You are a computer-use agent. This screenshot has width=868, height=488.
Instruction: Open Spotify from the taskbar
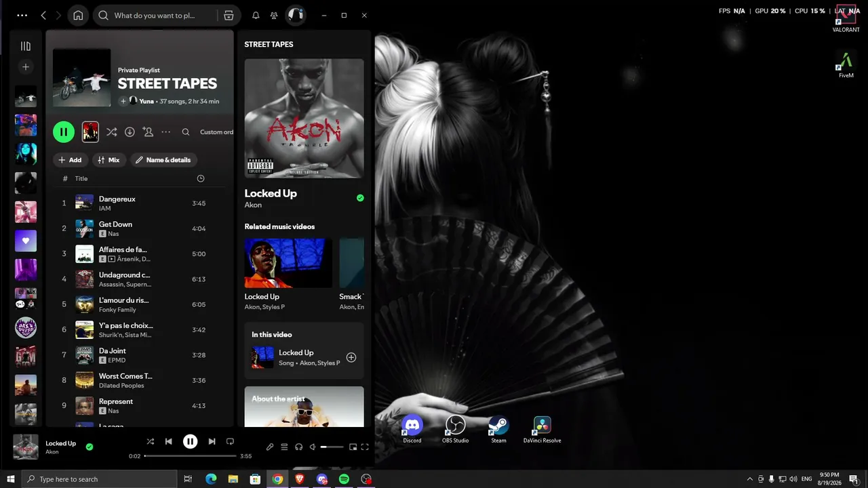click(344, 479)
